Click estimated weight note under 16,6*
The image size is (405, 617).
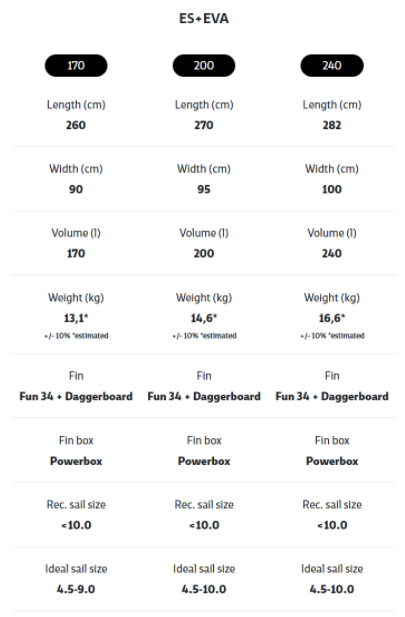[x=332, y=336]
